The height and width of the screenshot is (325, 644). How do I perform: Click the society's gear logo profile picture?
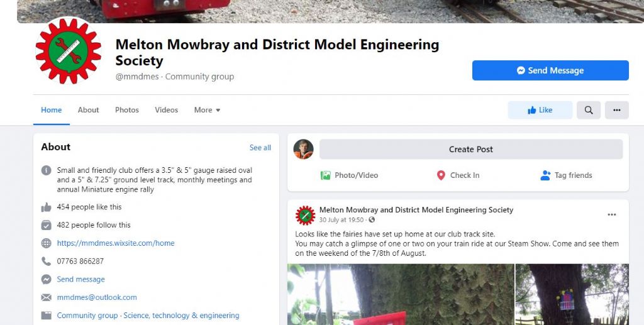coord(68,51)
